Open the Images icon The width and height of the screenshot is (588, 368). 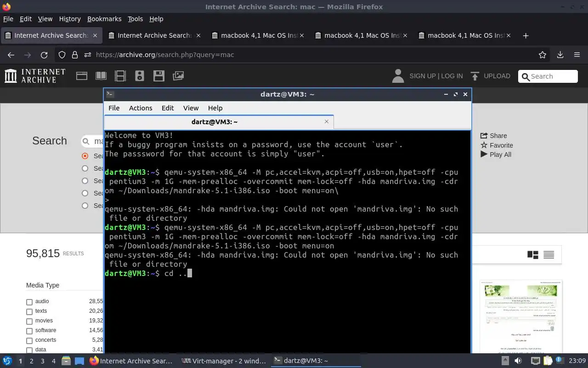[x=178, y=76]
